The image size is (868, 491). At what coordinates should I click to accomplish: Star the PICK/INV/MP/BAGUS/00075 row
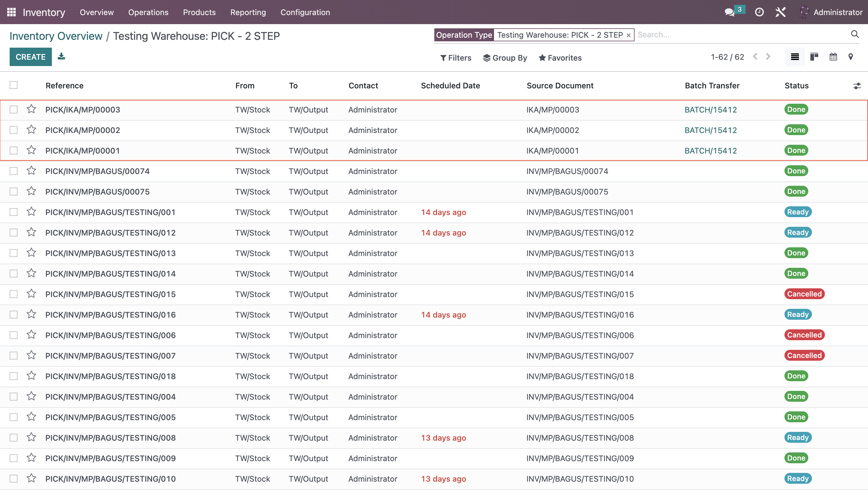pyautogui.click(x=31, y=192)
